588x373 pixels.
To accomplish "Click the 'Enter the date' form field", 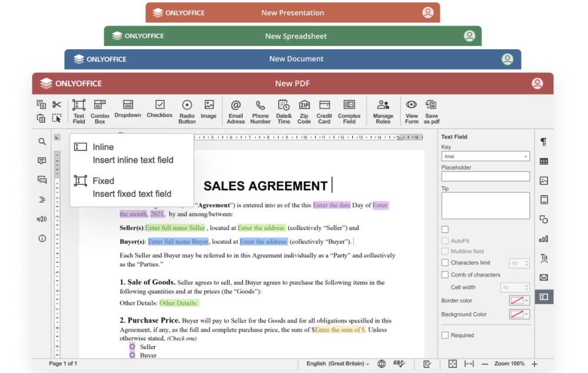I will (332, 205).
